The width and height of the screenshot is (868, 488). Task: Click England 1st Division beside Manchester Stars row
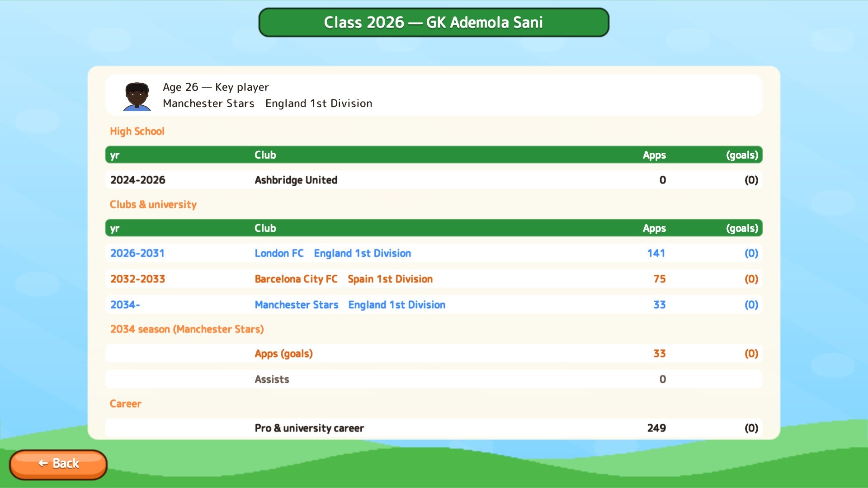pos(397,305)
